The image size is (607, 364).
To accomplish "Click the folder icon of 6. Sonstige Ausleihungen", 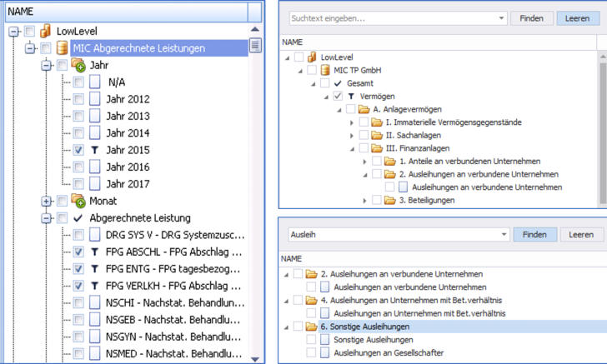I will (x=311, y=327).
